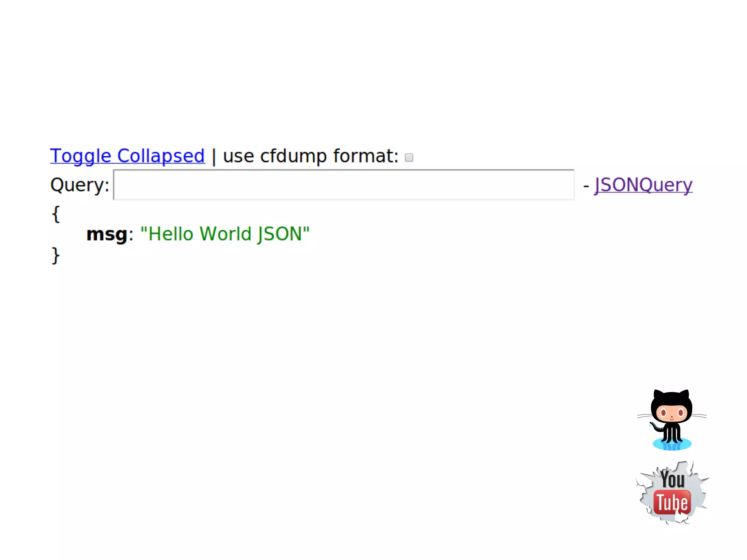
Task: Collapse JSON at the opening curly brace
Action: coord(55,214)
